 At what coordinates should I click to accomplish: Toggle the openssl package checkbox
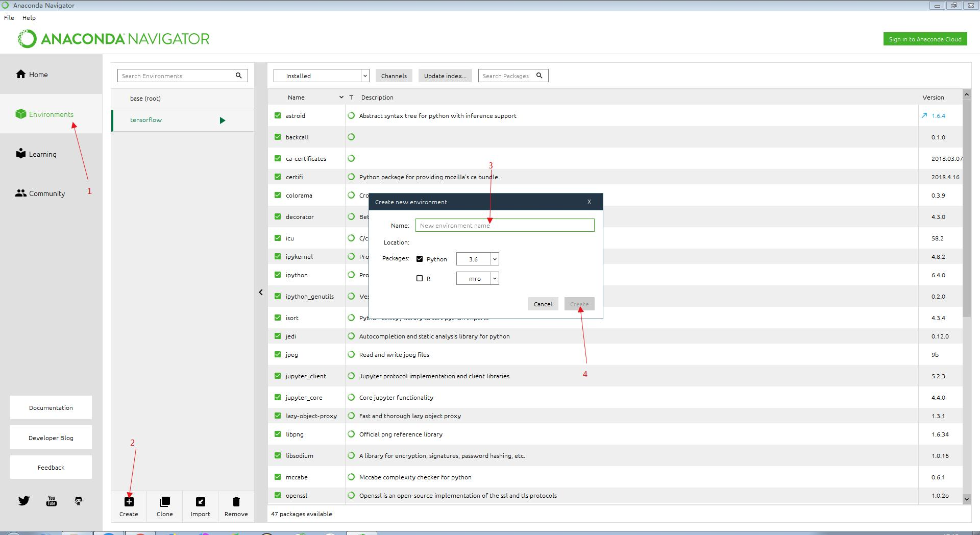[278, 495]
